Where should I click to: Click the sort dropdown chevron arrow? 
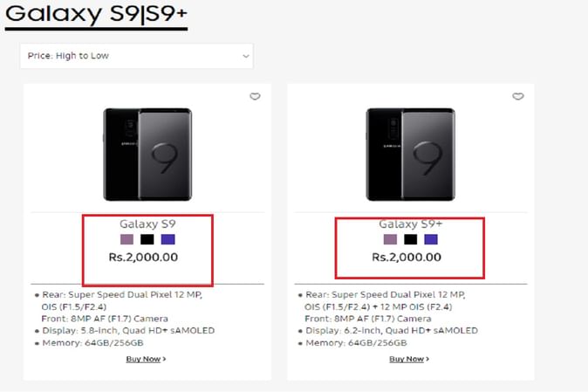pos(246,57)
